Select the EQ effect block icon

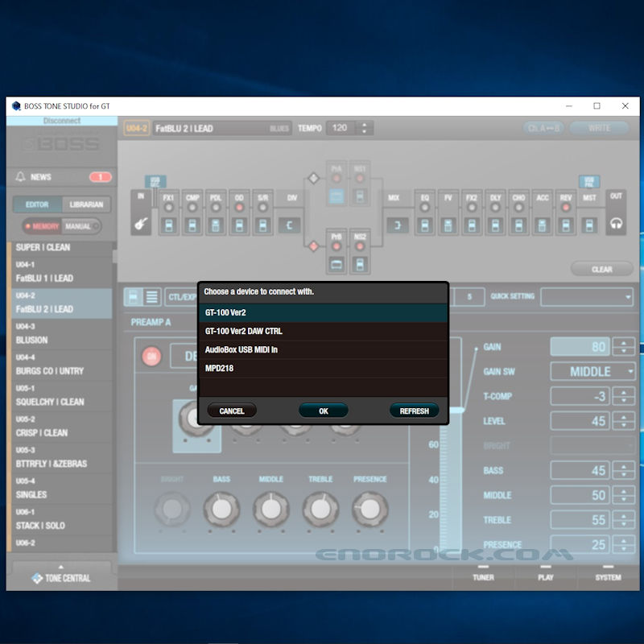click(x=426, y=225)
